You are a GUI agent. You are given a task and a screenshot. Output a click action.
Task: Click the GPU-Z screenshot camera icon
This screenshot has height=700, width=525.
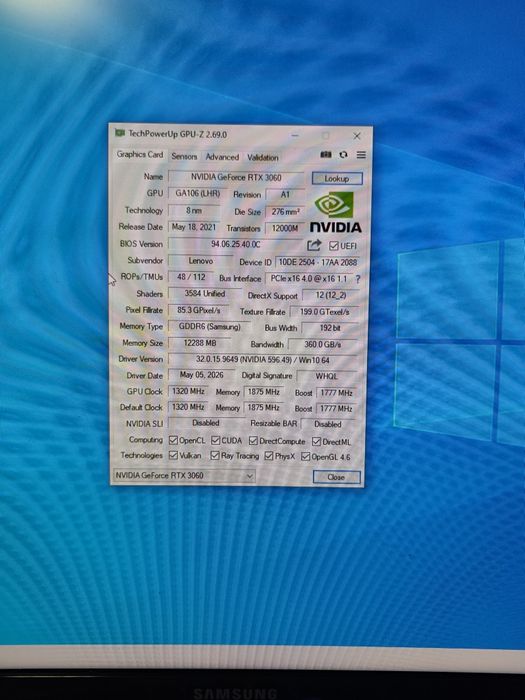pos(326,154)
